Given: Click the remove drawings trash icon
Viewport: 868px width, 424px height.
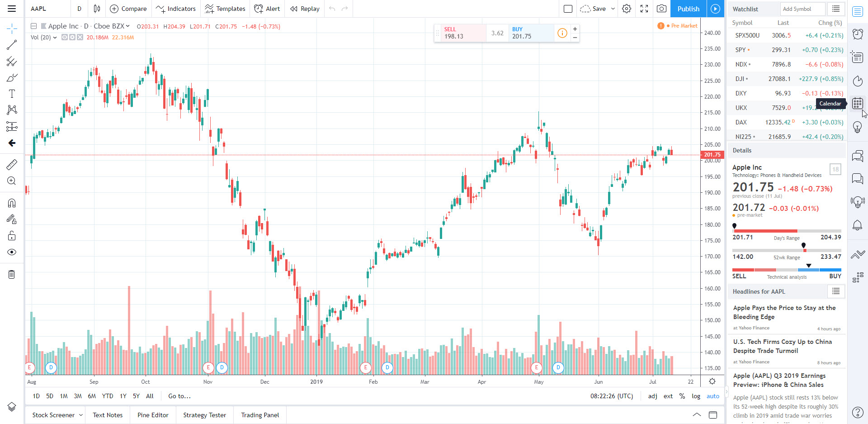Looking at the screenshot, I should 12,274.
